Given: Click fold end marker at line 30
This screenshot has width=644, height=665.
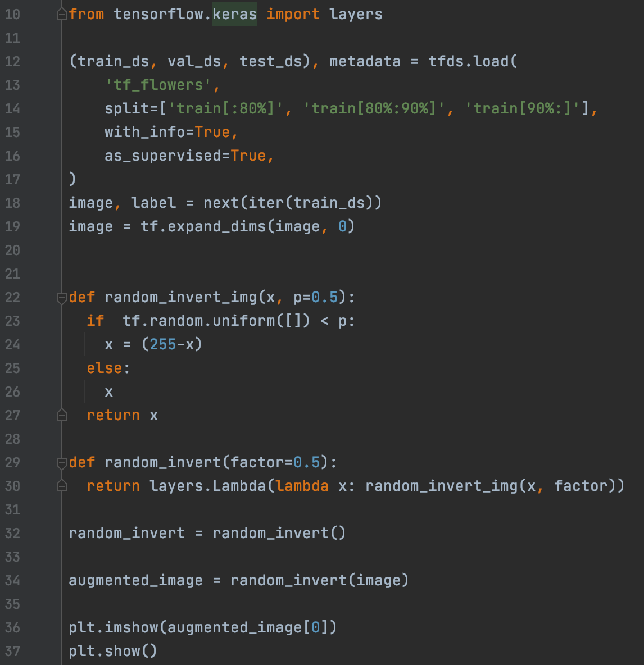Looking at the screenshot, I should pyautogui.click(x=61, y=486).
